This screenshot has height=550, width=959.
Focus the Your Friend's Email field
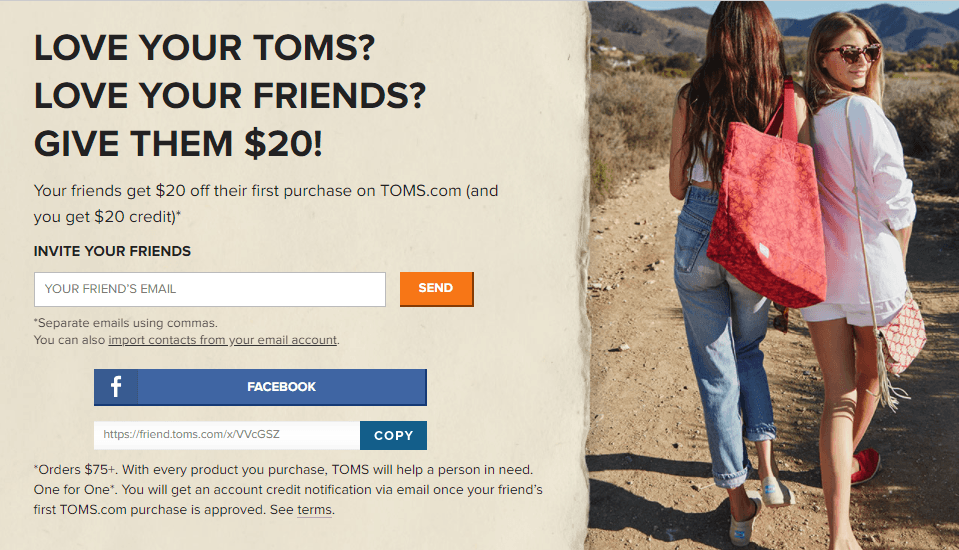tap(209, 289)
